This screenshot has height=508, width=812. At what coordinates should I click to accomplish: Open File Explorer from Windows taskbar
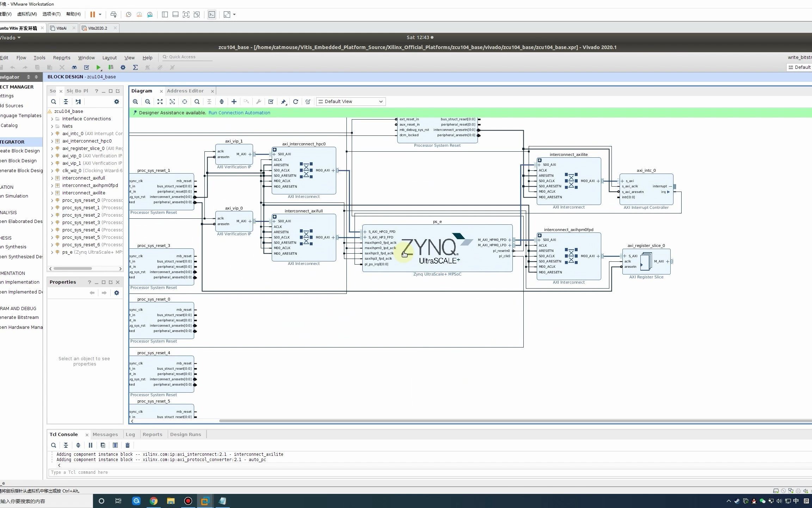171,501
